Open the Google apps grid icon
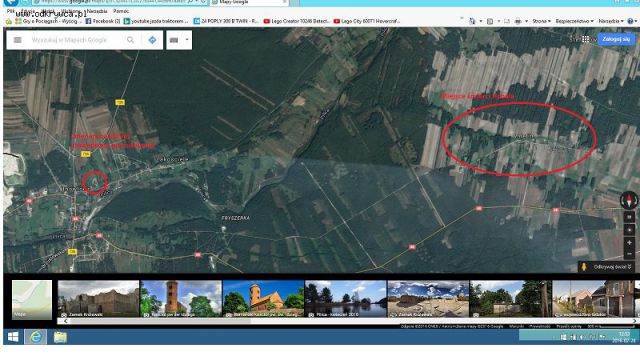The height and width of the screenshot is (360, 640). point(586,39)
